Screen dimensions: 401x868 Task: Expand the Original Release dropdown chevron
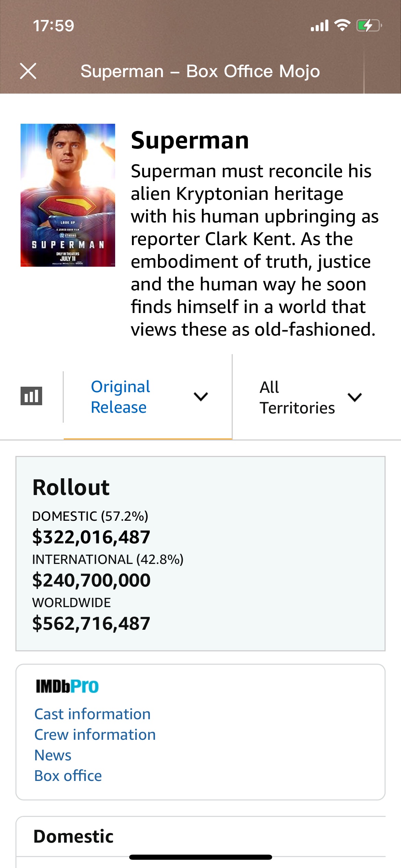point(201,397)
